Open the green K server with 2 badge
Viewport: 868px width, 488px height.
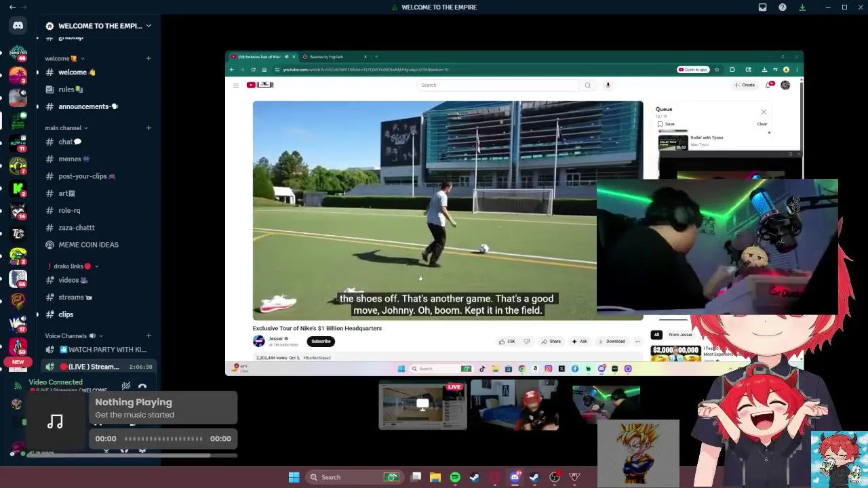click(x=18, y=188)
